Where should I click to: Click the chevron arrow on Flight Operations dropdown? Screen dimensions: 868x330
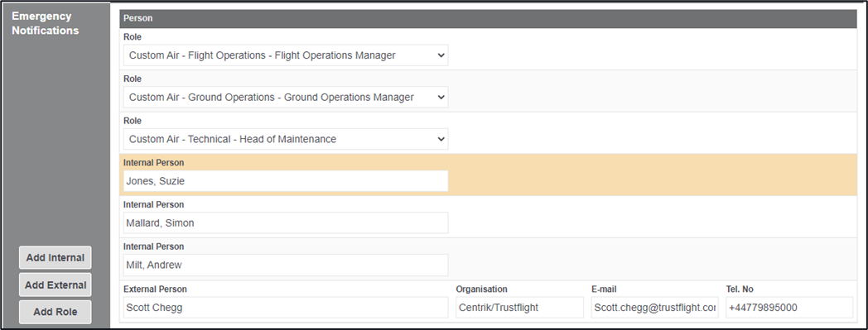(441, 55)
